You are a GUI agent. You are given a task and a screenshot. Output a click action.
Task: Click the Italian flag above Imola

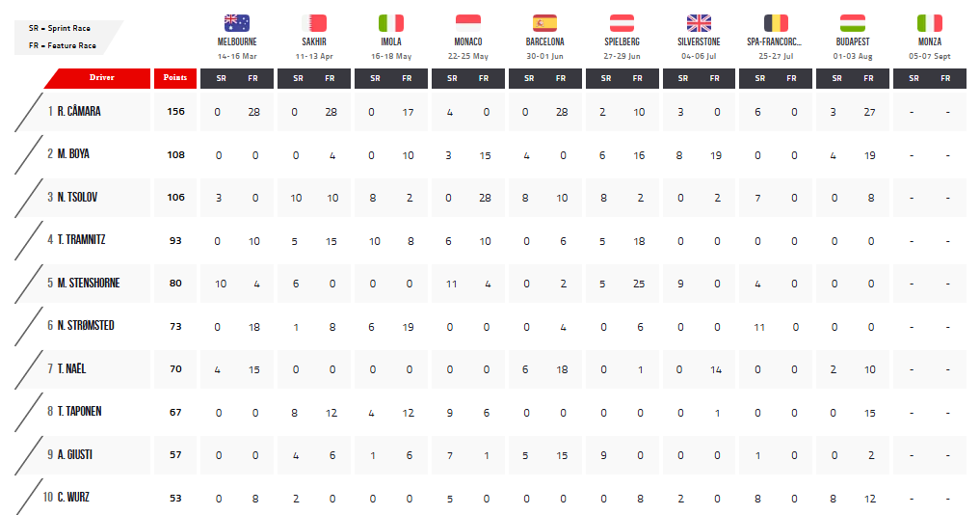tap(391, 23)
